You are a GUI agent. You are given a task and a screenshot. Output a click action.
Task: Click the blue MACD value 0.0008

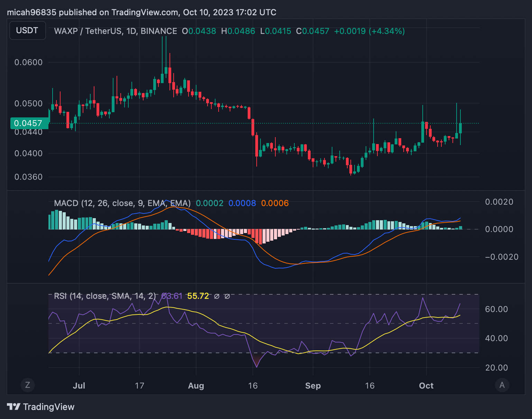(x=242, y=203)
